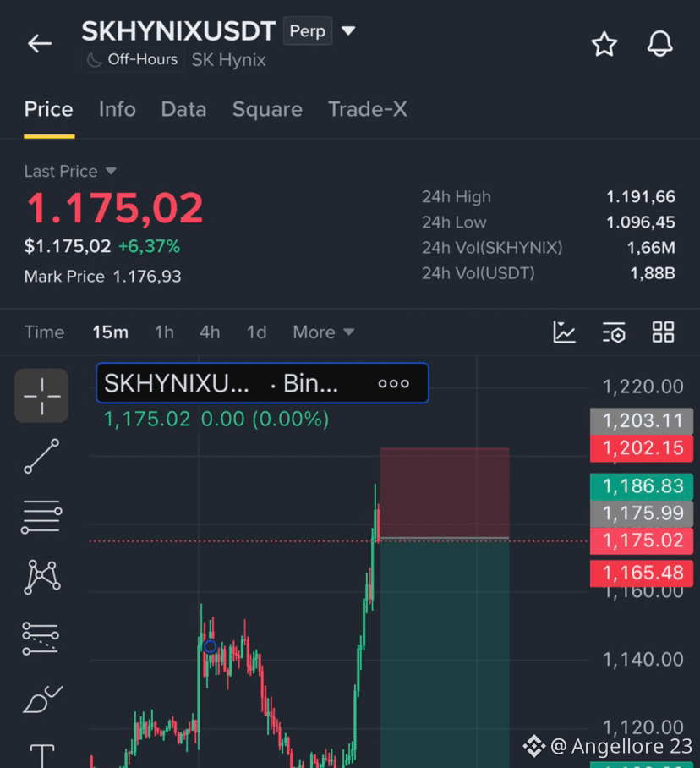
Task: Click the SK Hynix company name
Action: (x=228, y=60)
